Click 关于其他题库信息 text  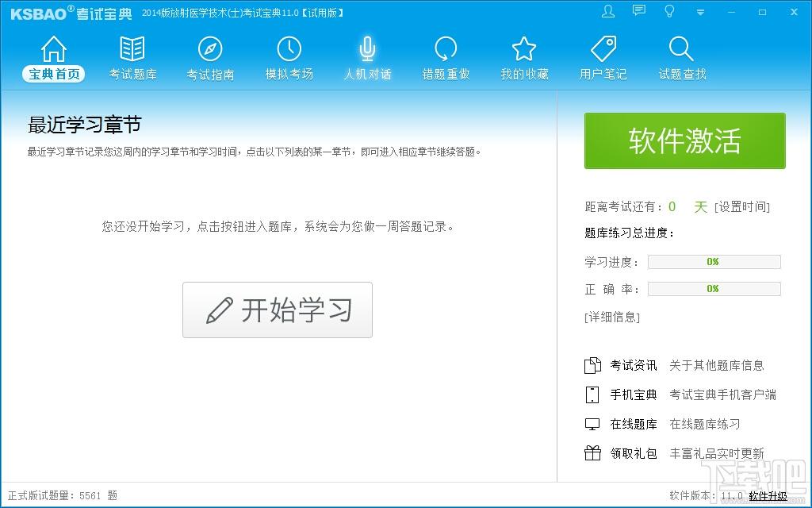tap(717, 365)
